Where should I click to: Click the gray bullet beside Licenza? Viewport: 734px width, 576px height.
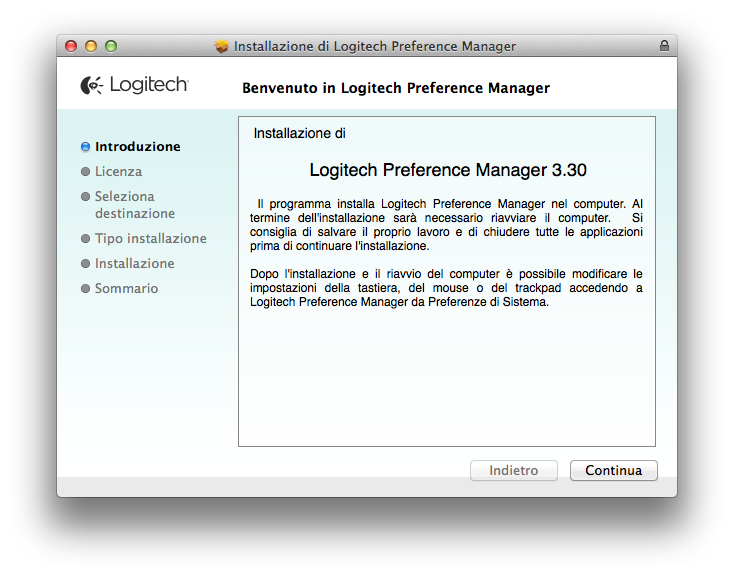click(85, 172)
